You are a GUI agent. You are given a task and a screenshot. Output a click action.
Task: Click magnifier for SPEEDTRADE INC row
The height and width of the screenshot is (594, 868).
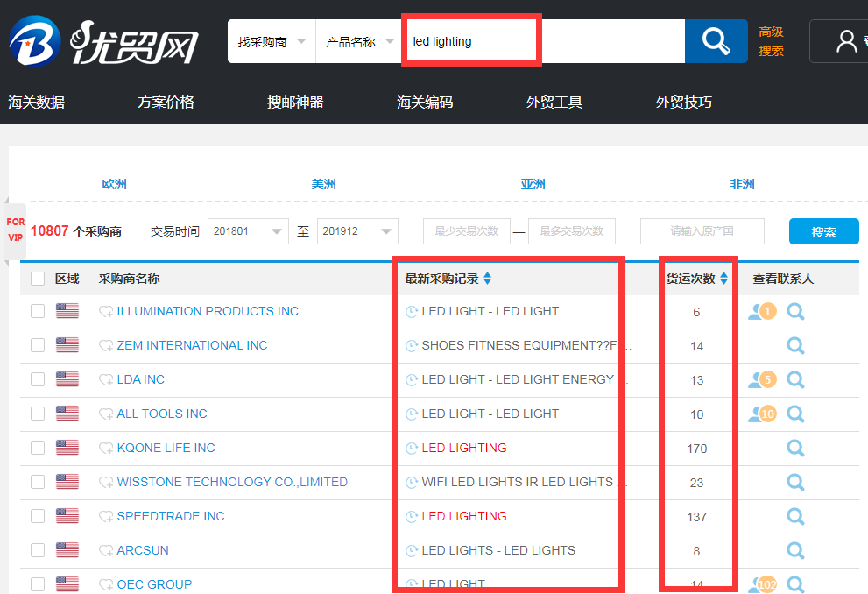(x=795, y=517)
